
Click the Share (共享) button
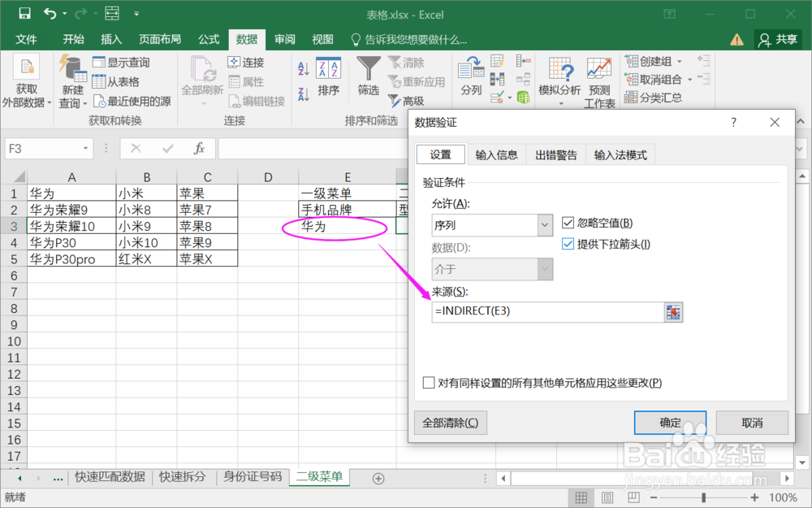tap(778, 39)
